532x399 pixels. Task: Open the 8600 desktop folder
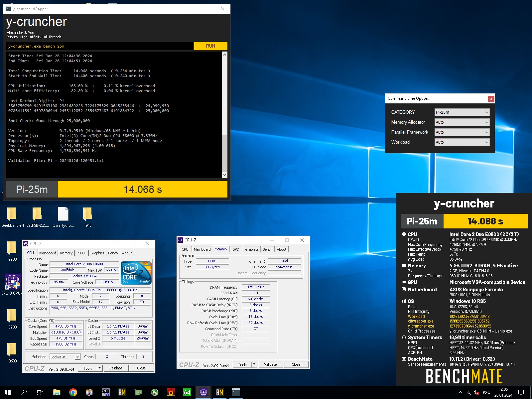[12, 353]
